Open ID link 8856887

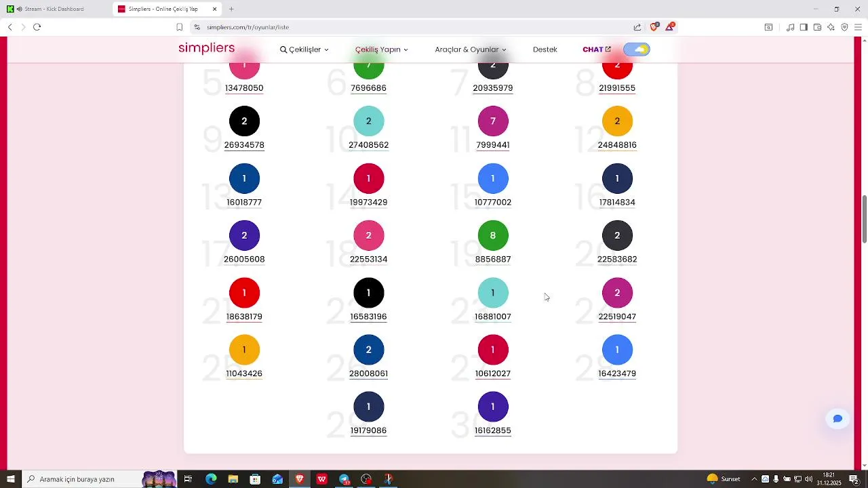[x=493, y=260]
